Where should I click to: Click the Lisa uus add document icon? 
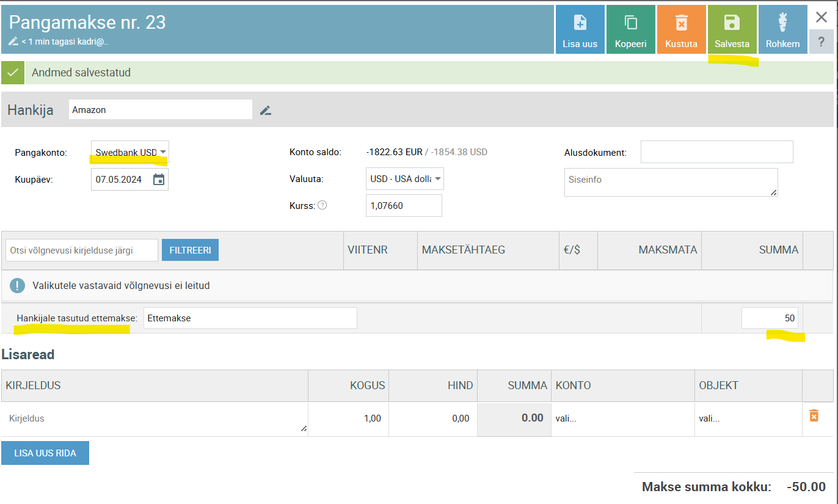pyautogui.click(x=580, y=23)
